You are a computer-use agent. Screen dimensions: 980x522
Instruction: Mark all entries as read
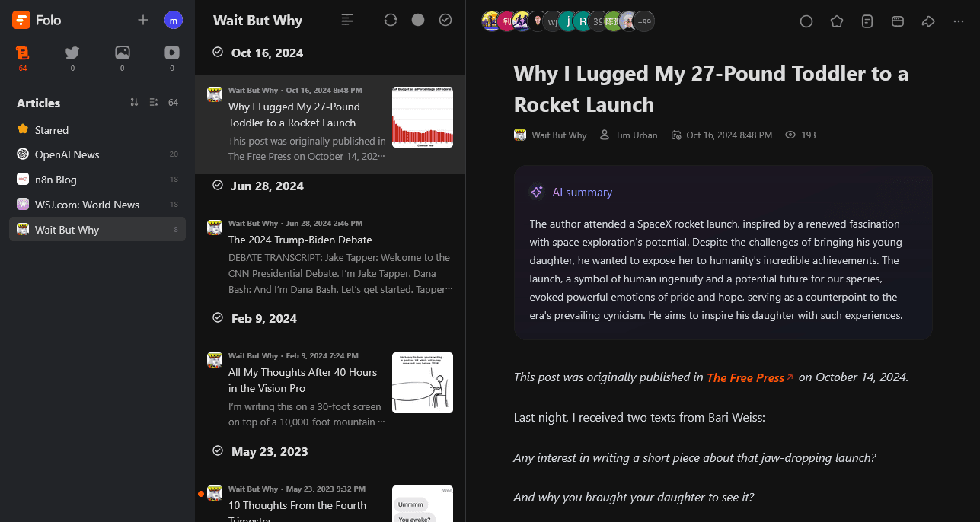pyautogui.click(x=445, y=20)
